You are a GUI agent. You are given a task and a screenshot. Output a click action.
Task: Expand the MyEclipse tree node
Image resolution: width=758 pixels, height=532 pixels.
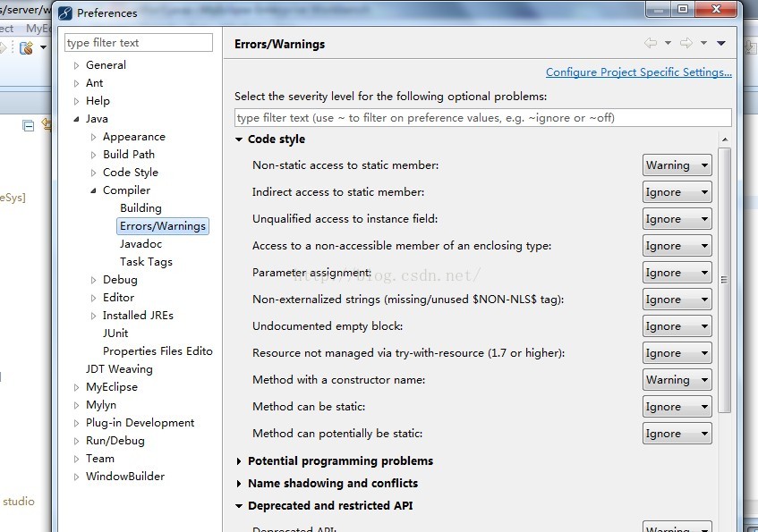[x=76, y=387]
